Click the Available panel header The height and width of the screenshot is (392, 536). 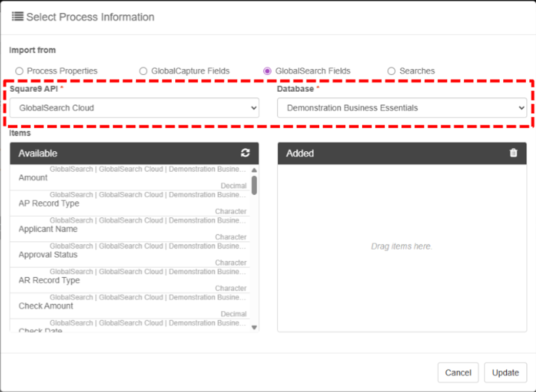tap(134, 153)
